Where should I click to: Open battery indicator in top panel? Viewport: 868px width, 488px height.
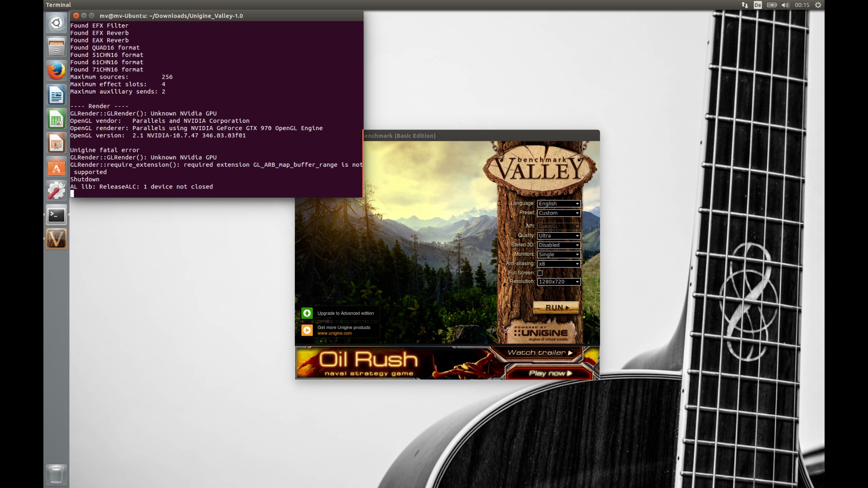coord(772,5)
